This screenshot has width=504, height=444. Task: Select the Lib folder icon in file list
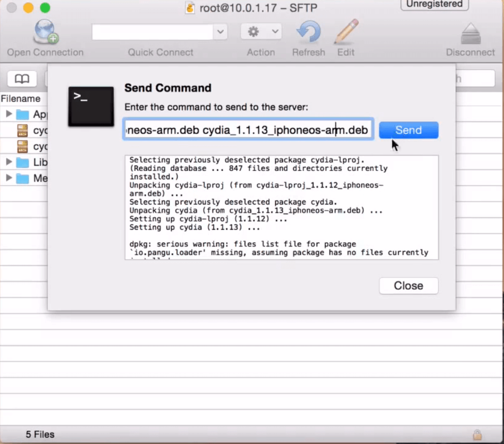(22, 162)
